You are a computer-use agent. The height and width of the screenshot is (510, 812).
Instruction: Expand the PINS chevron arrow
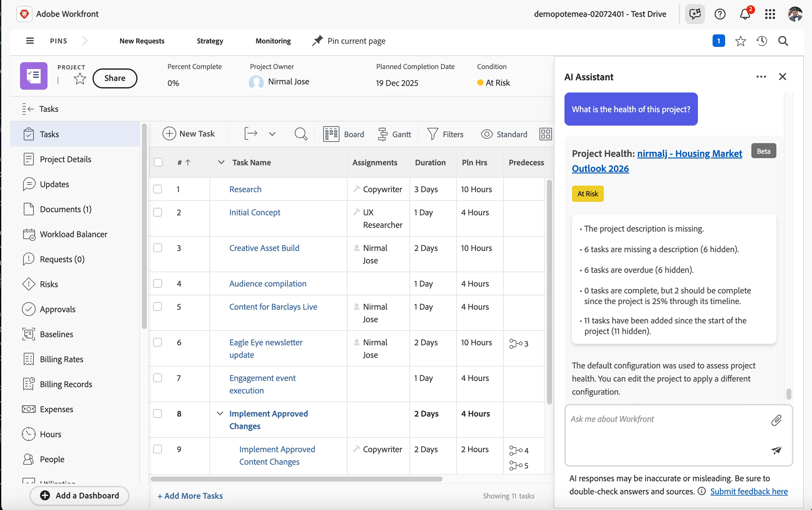[x=85, y=41]
